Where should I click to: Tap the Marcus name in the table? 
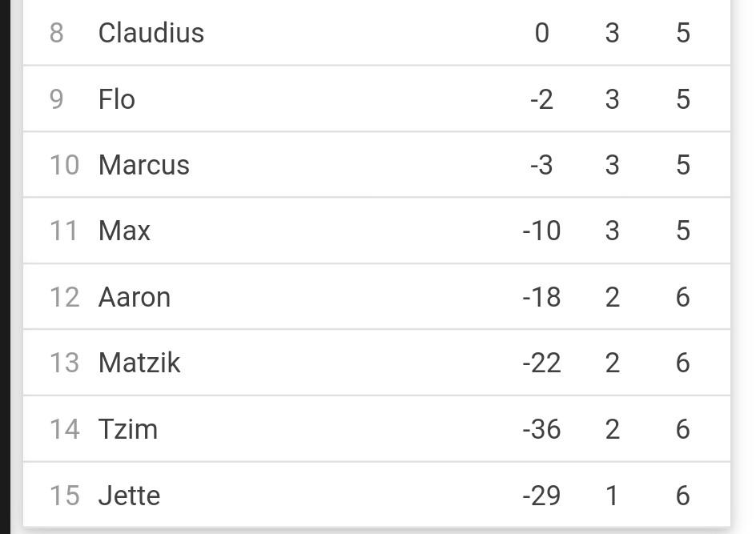point(143,165)
